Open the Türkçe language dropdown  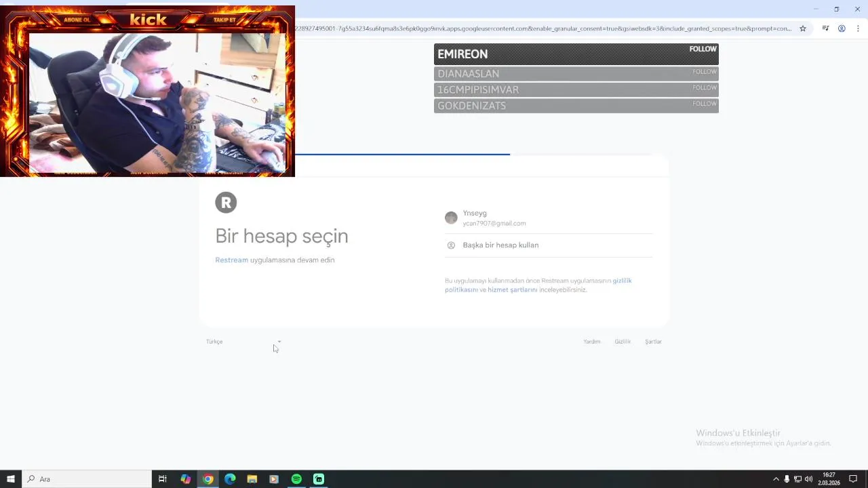tap(243, 342)
